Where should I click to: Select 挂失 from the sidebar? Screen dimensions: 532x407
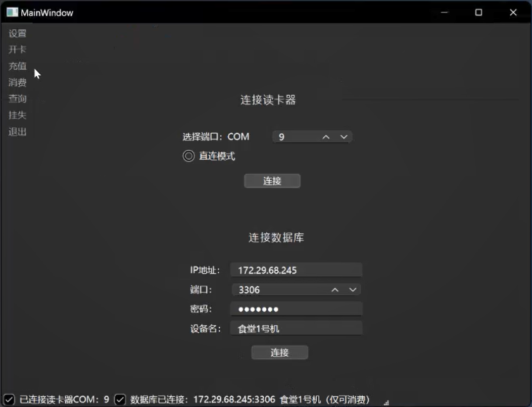click(17, 115)
